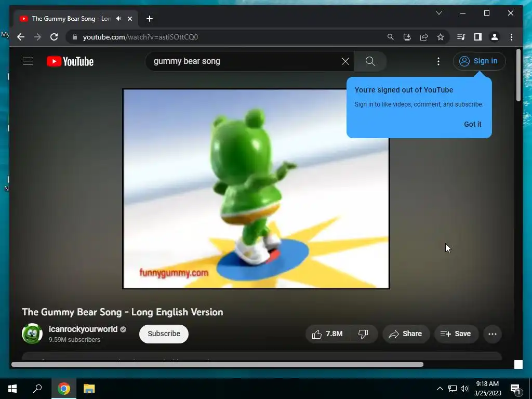Show hidden tray icons chevron
Viewport: 532px width, 399px height.
pyautogui.click(x=440, y=389)
